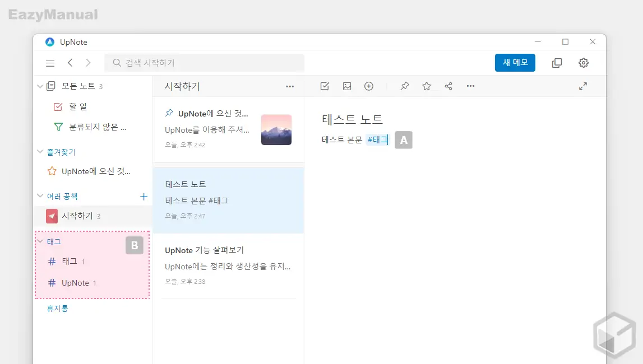Insert an image with the picture icon
The width and height of the screenshot is (643, 364).
pos(347,86)
